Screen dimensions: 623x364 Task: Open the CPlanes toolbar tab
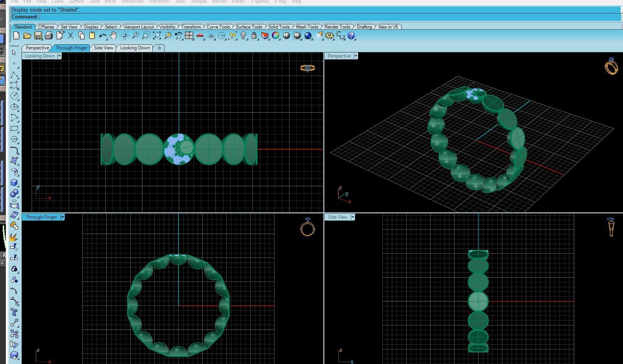coord(46,27)
